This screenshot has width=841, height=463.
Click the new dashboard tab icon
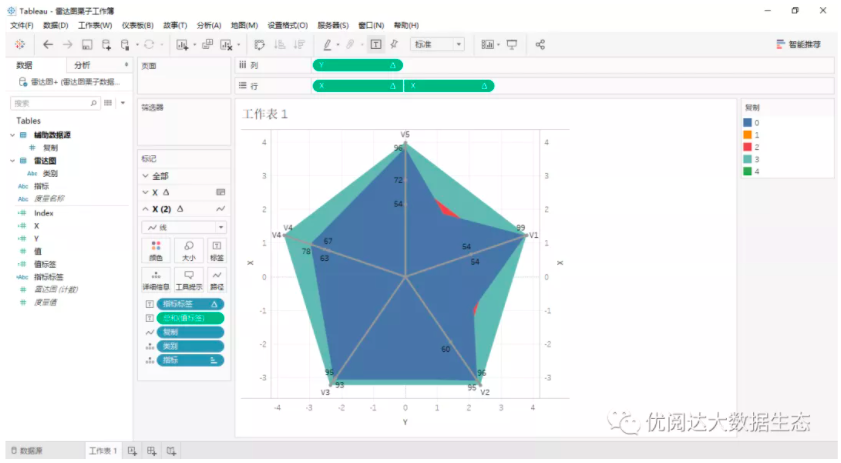point(152,451)
